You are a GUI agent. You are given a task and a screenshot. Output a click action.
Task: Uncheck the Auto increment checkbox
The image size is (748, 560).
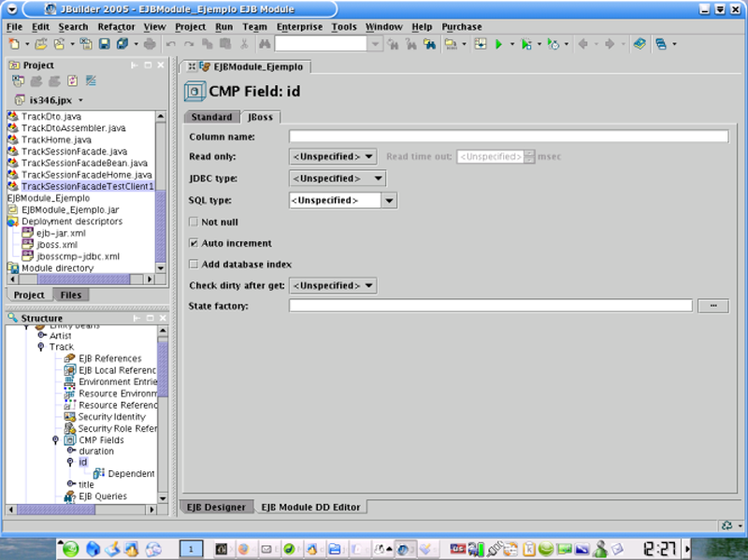point(194,243)
